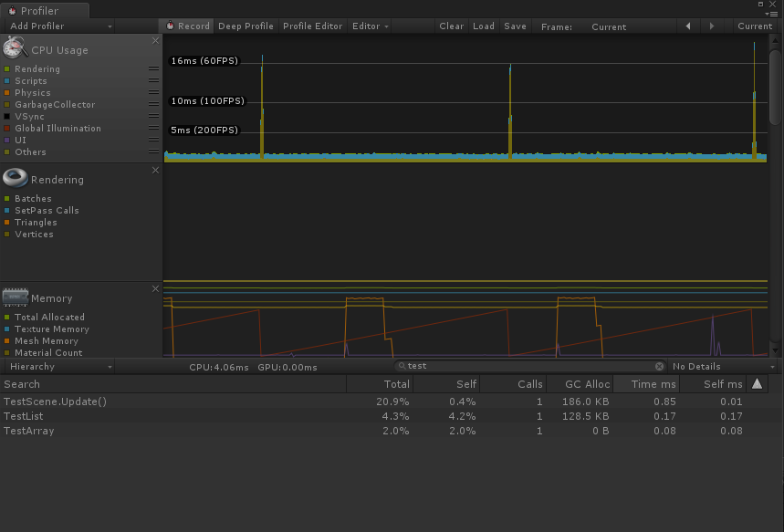Toggle Global Illumination series visibility
784x532 pixels.
[x=7, y=129]
